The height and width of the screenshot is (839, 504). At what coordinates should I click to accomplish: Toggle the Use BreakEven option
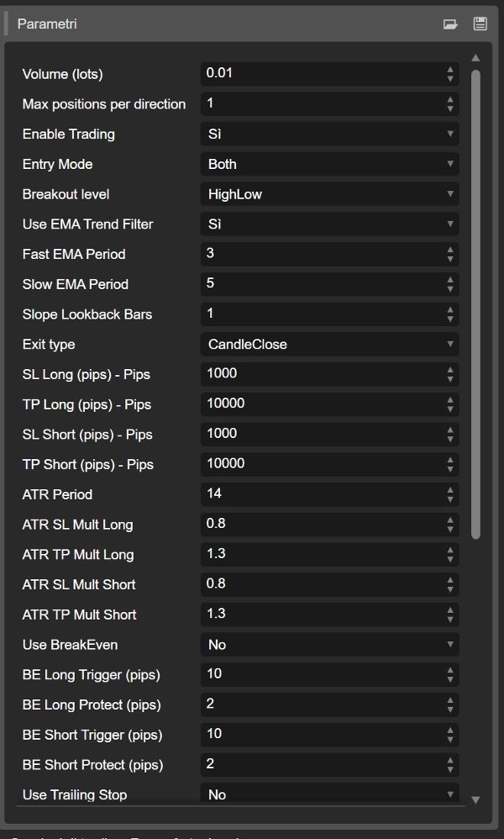click(329, 645)
